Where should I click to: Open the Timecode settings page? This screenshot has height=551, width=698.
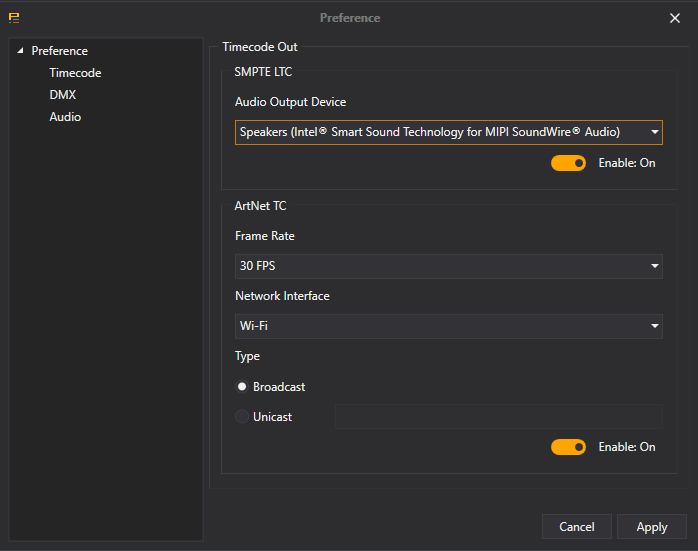(x=75, y=73)
